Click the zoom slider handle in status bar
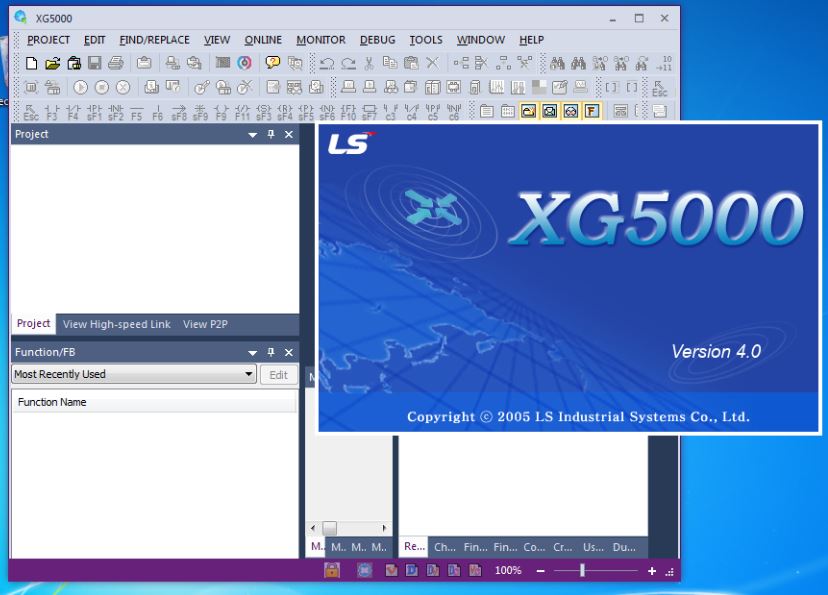828x595 pixels. (x=582, y=570)
